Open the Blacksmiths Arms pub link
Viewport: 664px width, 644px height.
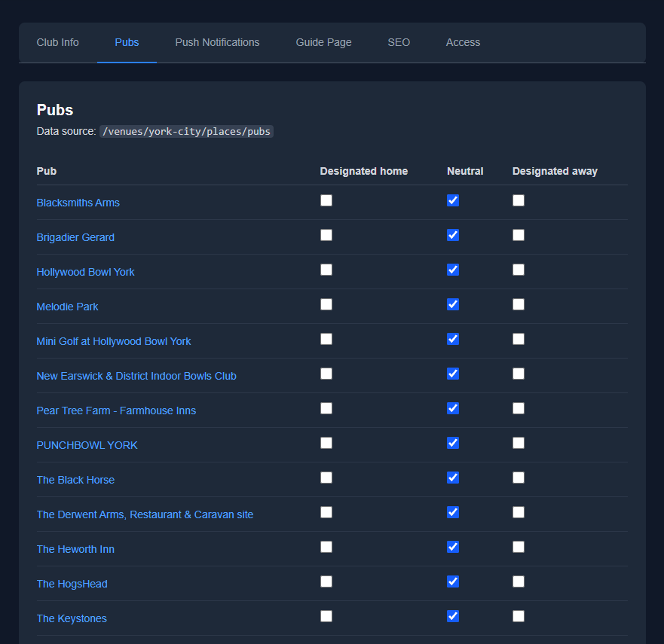pos(78,203)
